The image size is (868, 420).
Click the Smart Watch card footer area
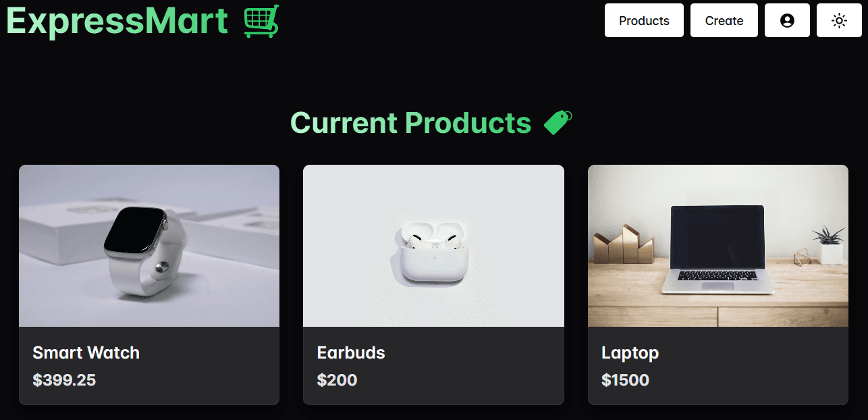149,366
